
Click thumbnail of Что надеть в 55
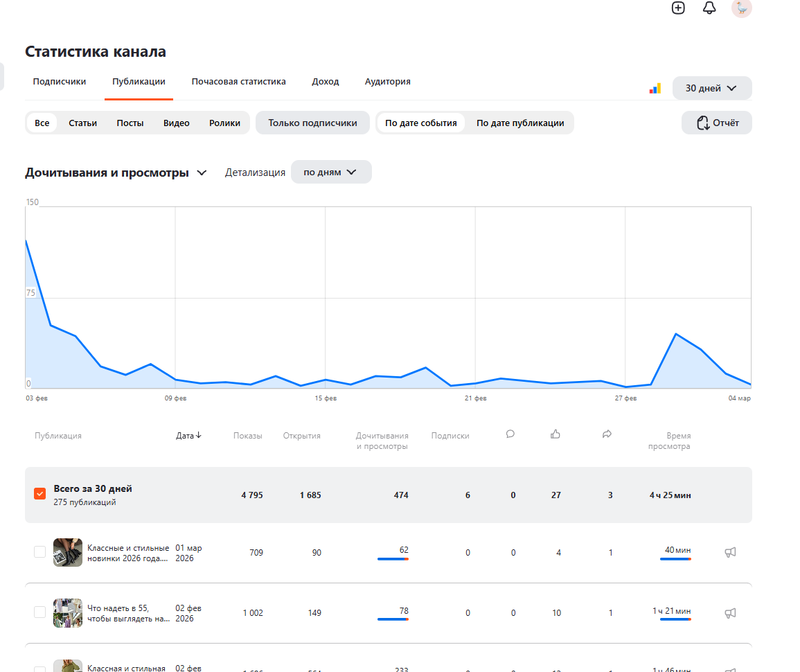(68, 613)
